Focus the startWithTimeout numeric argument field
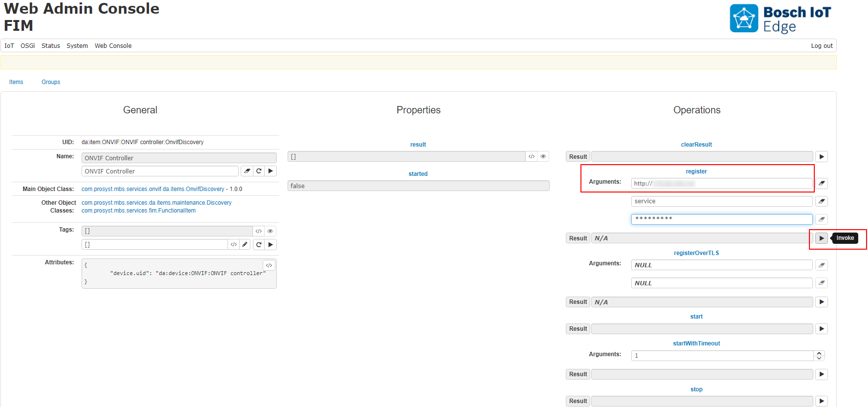 pos(723,356)
